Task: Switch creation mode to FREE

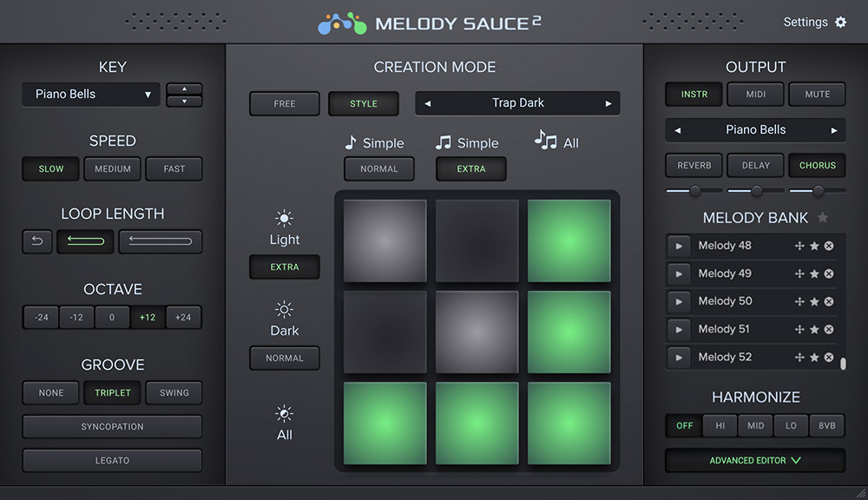Action: [x=284, y=102]
